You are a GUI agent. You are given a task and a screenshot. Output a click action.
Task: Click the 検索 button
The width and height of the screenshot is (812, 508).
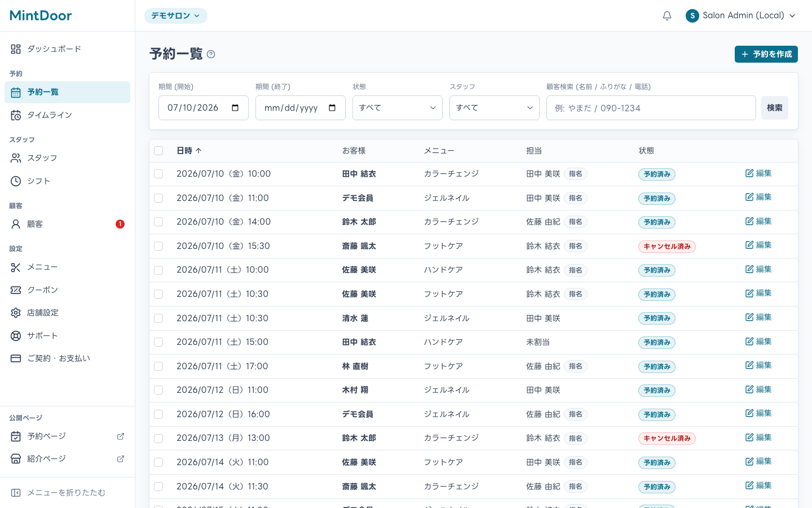775,108
